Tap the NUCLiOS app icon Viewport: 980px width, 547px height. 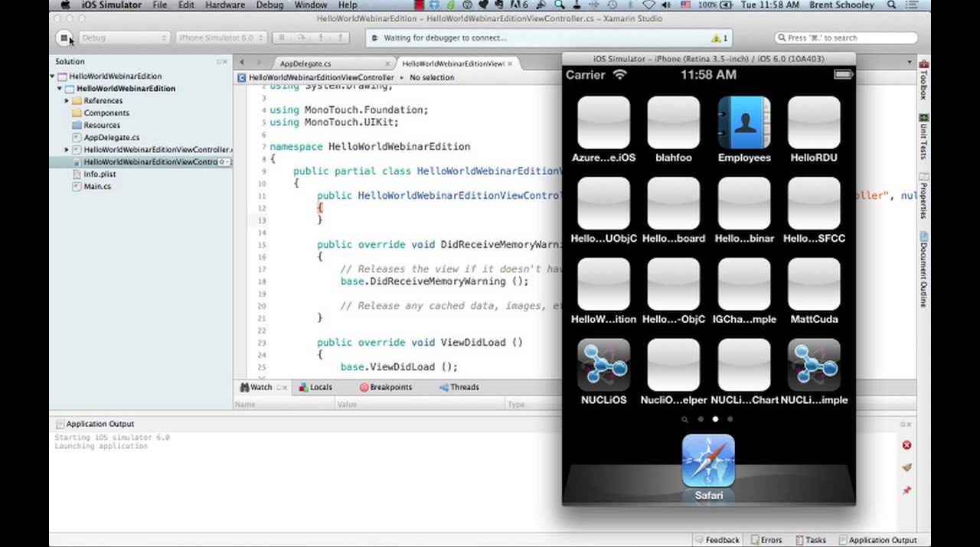603,366
